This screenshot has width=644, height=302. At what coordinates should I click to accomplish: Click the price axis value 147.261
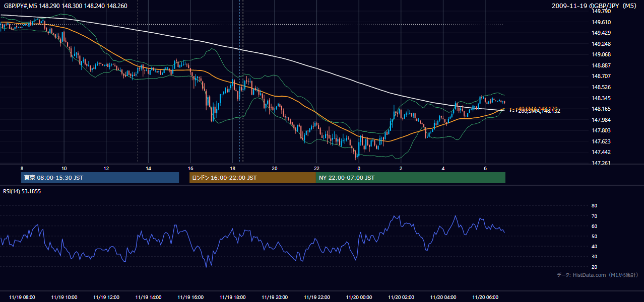click(601, 164)
